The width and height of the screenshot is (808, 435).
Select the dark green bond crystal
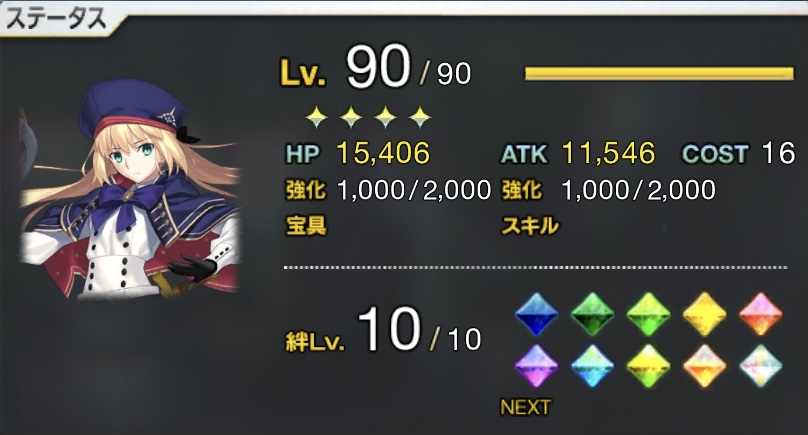tap(593, 314)
